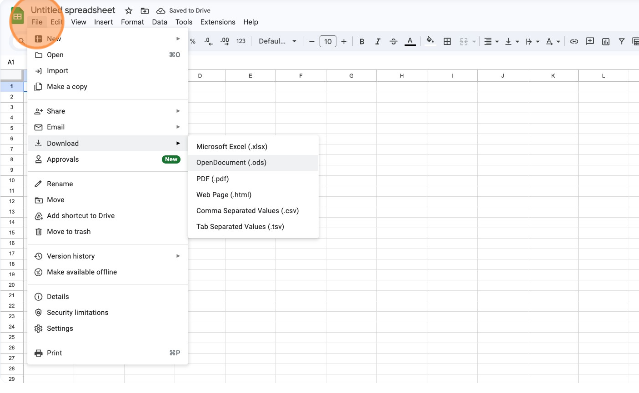Image resolution: width=639 pixels, height=393 pixels.
Task: Choose Rename in File menu
Action: click(108, 183)
